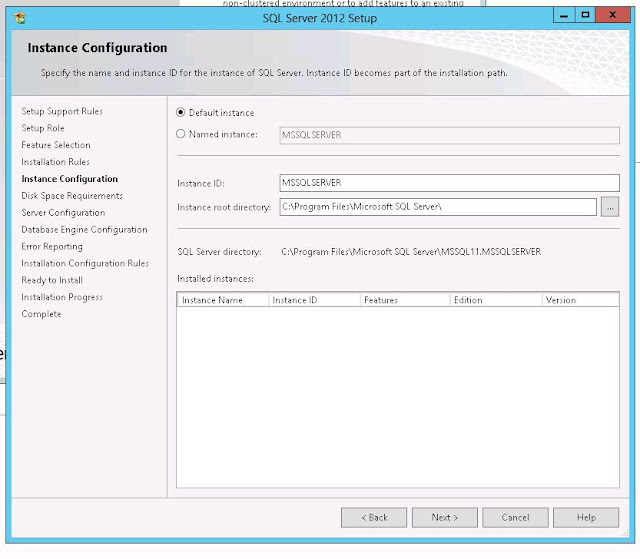The image size is (640, 559).
Task: Maximize the SQL Server 2012 Setup window
Action: (585, 16)
